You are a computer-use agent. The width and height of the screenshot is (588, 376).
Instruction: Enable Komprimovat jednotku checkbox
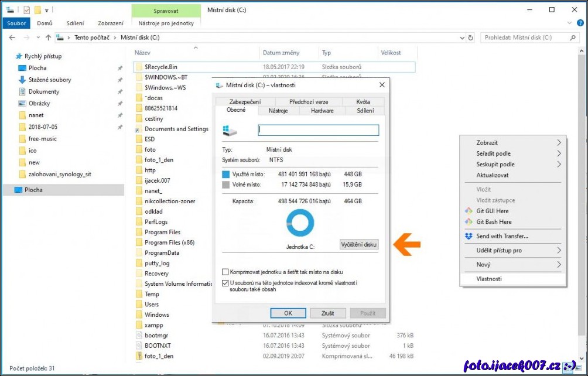click(x=225, y=272)
